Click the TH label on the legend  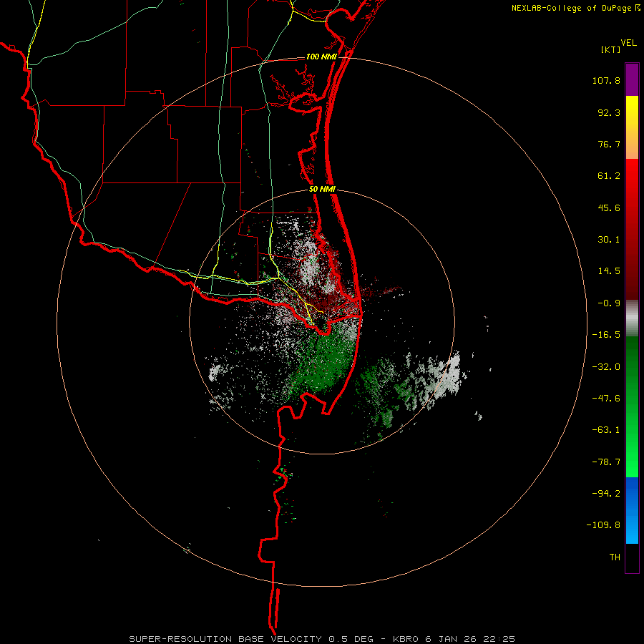[615, 557]
